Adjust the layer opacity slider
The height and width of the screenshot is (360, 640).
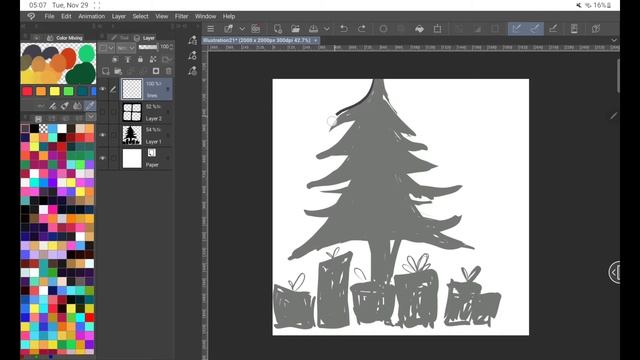click(x=148, y=47)
